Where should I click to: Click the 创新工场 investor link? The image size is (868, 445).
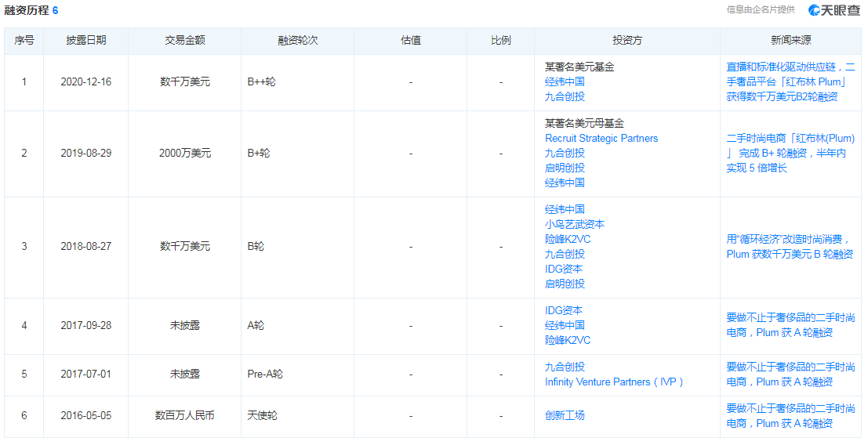[565, 415]
